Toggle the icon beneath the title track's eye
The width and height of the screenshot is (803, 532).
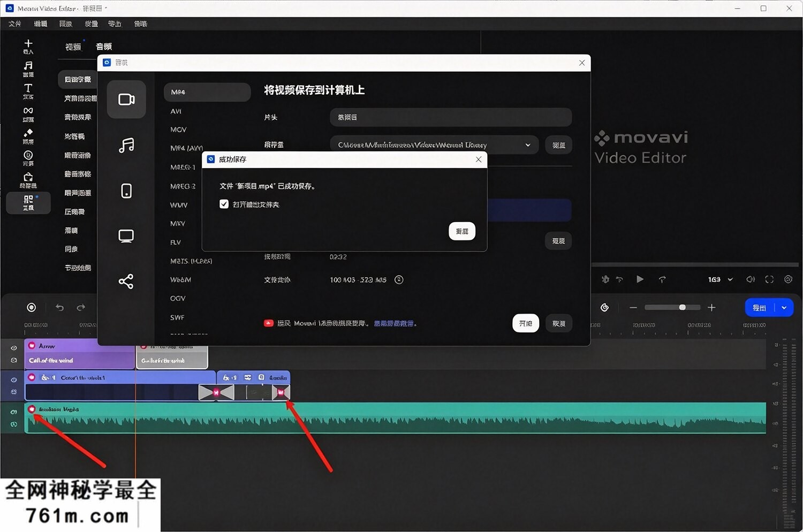[x=14, y=360]
